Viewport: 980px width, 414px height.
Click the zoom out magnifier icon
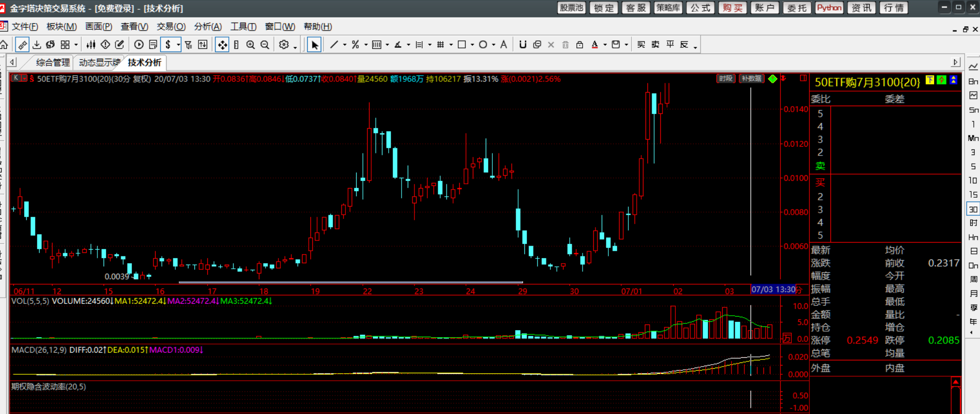pyautogui.click(x=265, y=45)
